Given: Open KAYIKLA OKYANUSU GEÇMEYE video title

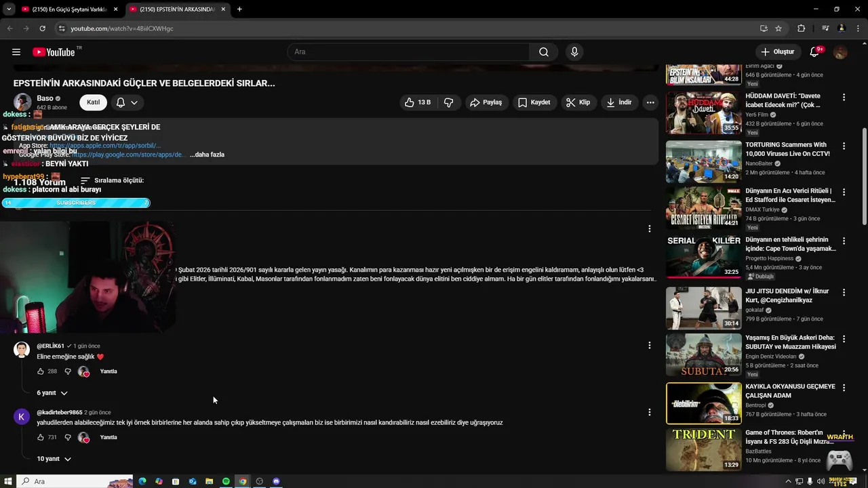Looking at the screenshot, I should coord(791,390).
